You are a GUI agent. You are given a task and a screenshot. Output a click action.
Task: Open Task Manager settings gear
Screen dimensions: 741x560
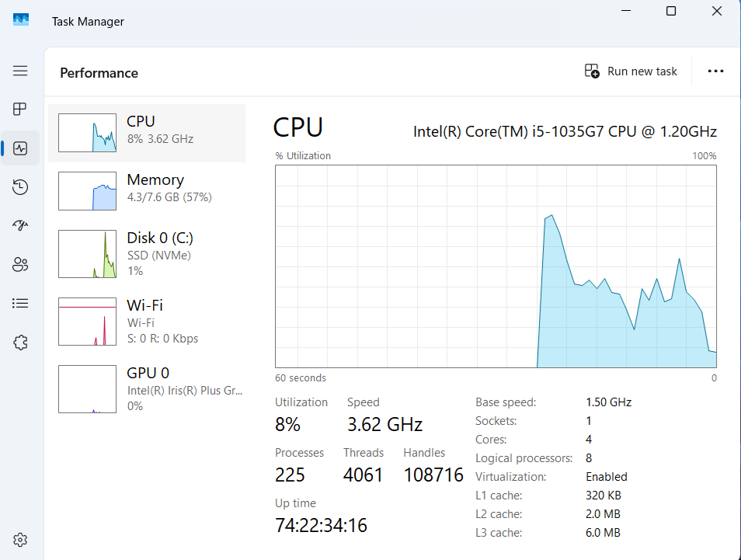pos(20,540)
